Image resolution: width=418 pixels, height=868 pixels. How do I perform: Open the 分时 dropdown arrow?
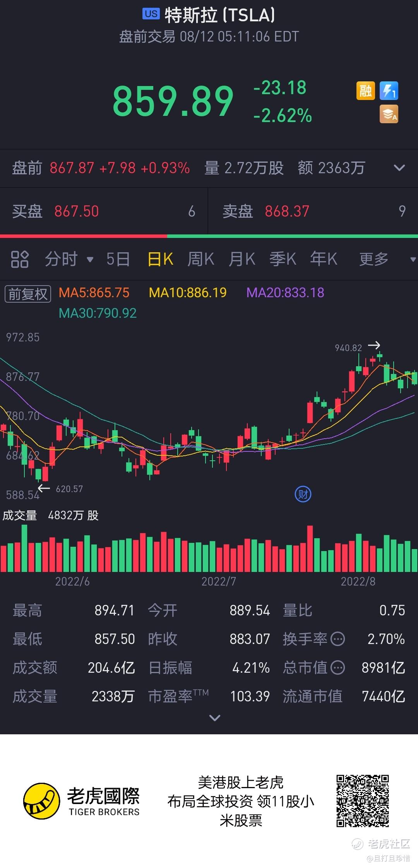coord(90,260)
